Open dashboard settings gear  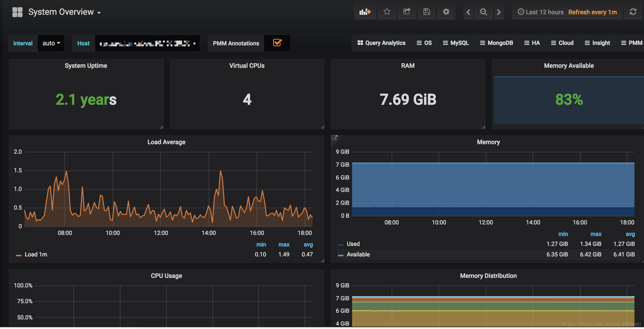pos(446,12)
